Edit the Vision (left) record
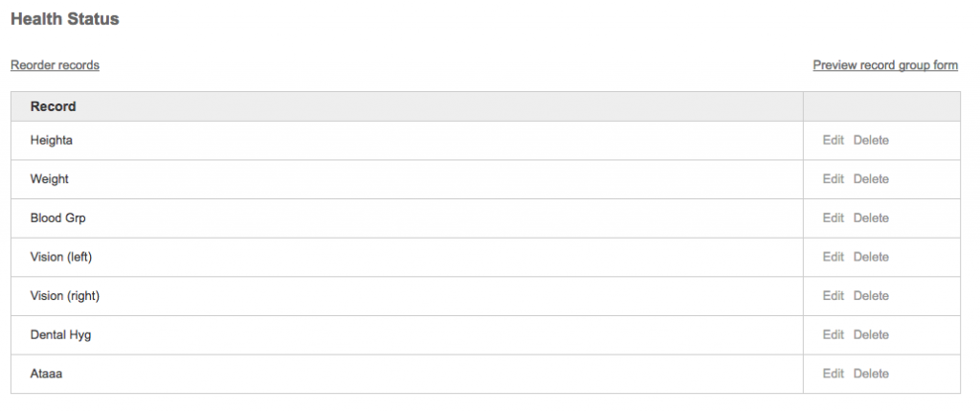Image resolution: width=980 pixels, height=412 pixels. coord(833,257)
